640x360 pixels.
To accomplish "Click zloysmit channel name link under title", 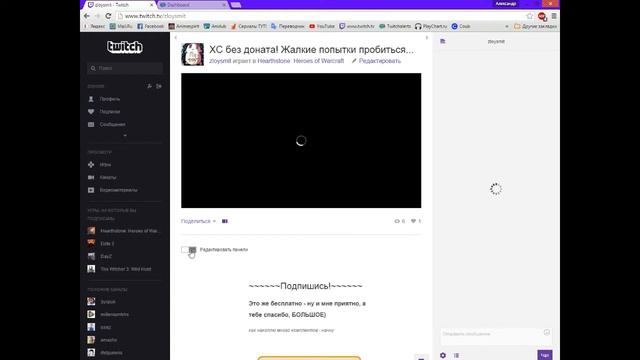I will click(x=220, y=61).
